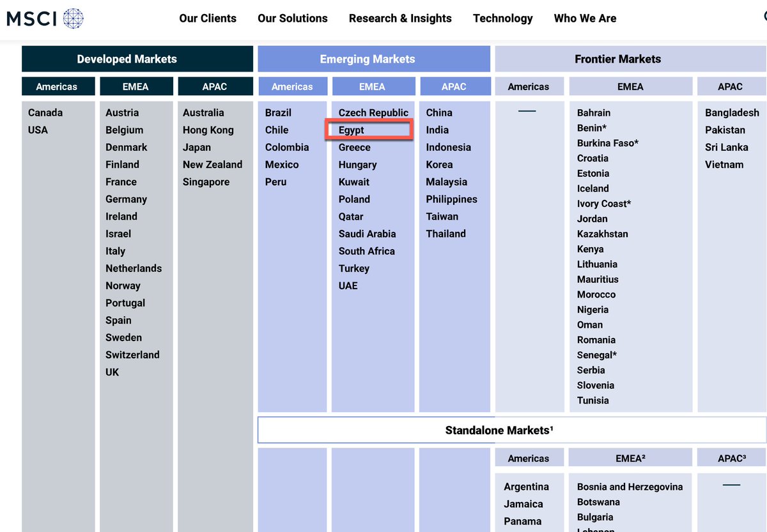767x532 pixels.
Task: Select Saudi Arabia in Emerging EMEA
Action: tap(368, 234)
